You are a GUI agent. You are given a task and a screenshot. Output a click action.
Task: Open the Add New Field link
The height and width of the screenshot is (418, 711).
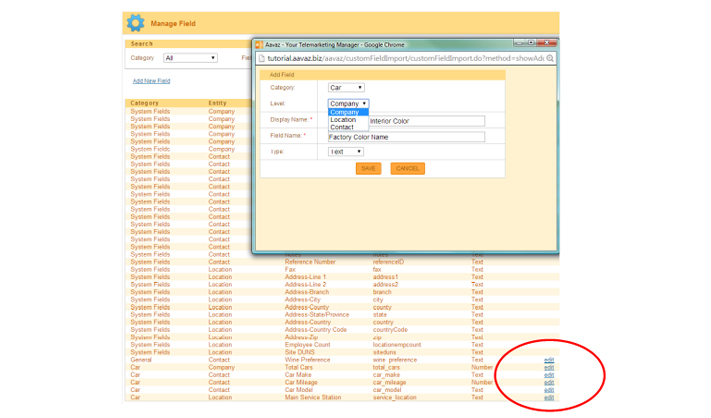[151, 81]
